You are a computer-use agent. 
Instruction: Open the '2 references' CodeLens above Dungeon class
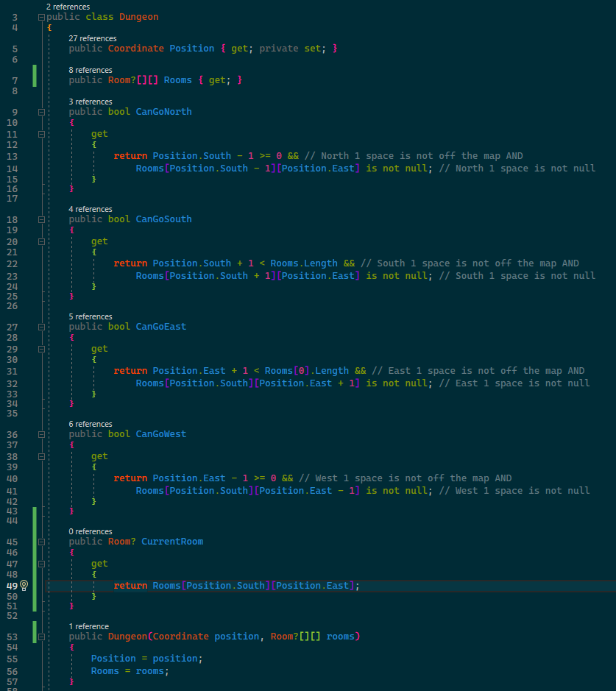tap(68, 7)
